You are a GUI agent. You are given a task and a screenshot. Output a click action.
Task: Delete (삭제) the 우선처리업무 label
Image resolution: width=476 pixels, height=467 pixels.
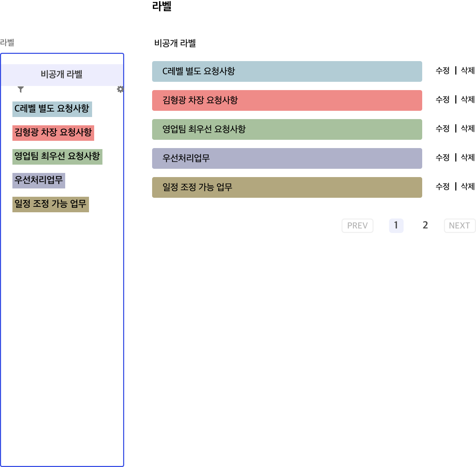pos(468,158)
